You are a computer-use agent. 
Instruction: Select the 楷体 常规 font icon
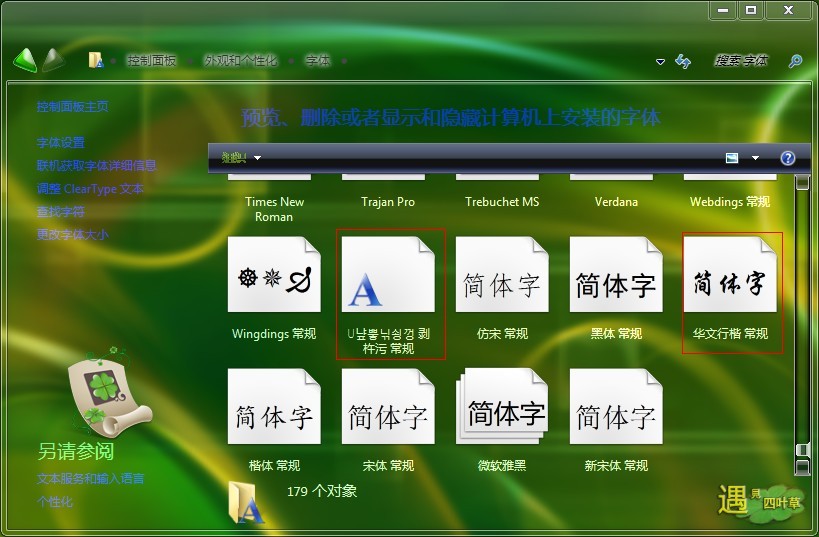(274, 406)
